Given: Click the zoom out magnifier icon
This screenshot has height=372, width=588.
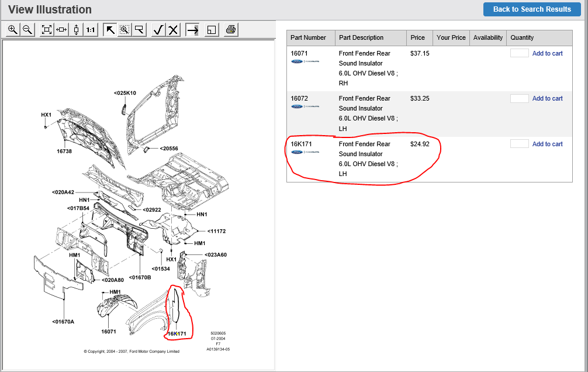Looking at the screenshot, I should (x=27, y=30).
